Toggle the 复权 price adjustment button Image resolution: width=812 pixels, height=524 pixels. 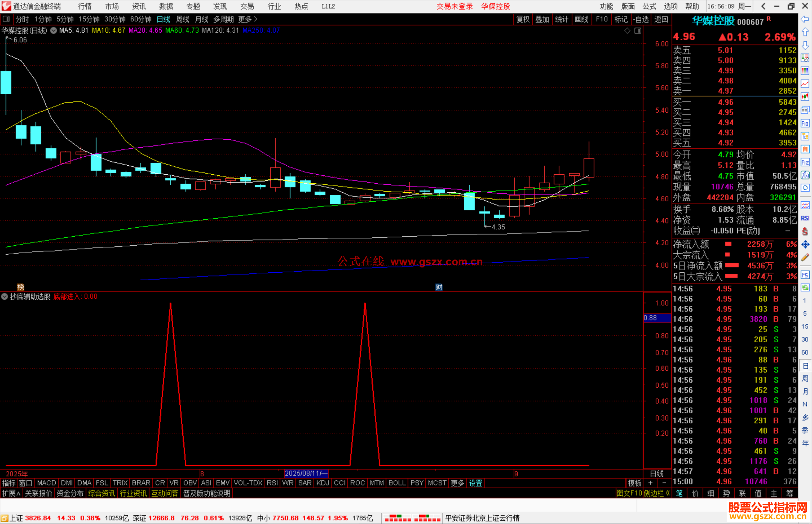[x=523, y=19]
